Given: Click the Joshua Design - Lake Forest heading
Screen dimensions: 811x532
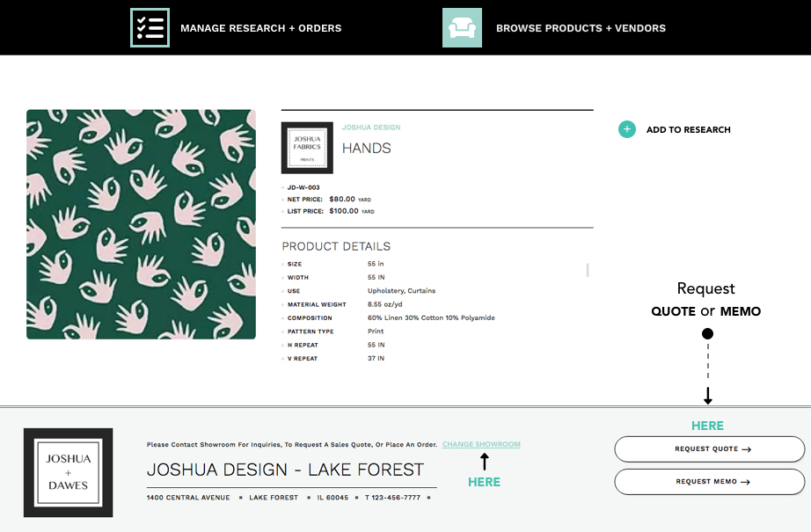Looking at the screenshot, I should [x=285, y=470].
